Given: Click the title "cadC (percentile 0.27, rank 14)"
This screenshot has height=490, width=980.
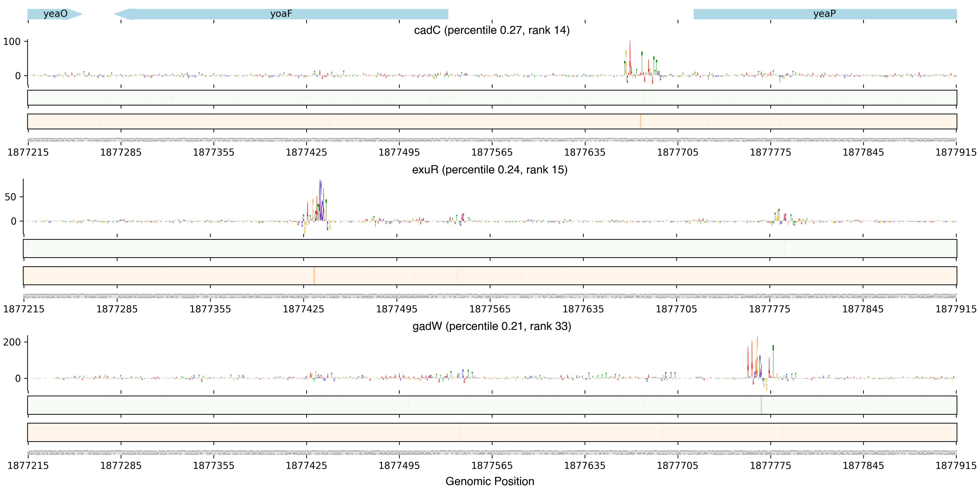Looking at the screenshot, I should [x=492, y=30].
